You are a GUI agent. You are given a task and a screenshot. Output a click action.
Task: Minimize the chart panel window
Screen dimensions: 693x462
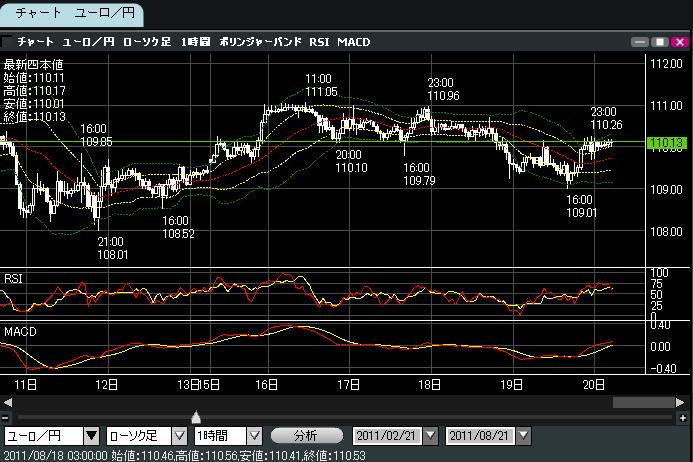click(x=642, y=42)
